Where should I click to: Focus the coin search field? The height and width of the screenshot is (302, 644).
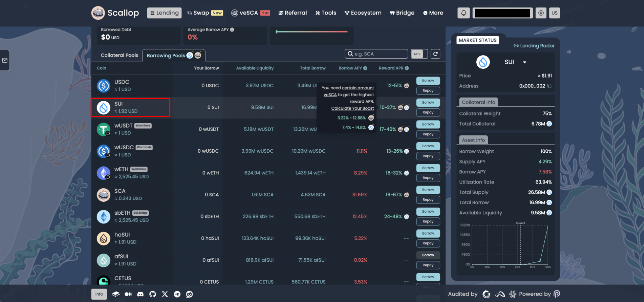point(376,54)
